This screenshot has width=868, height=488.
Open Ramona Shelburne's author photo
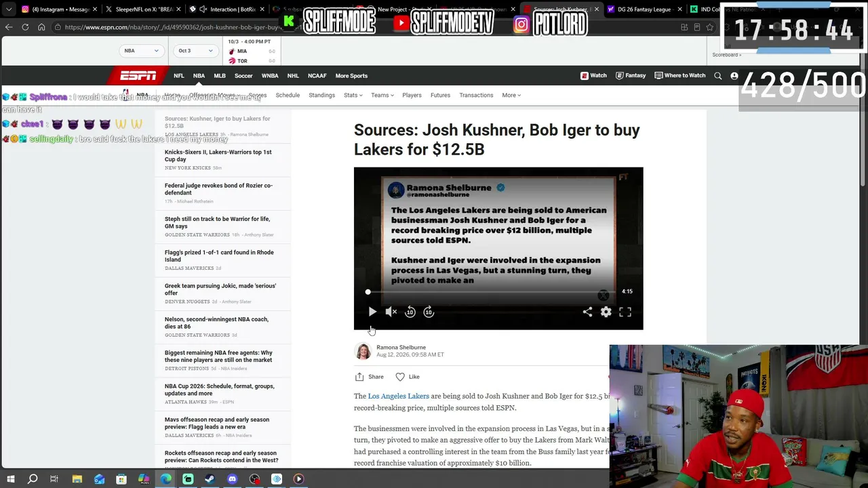[x=363, y=351]
